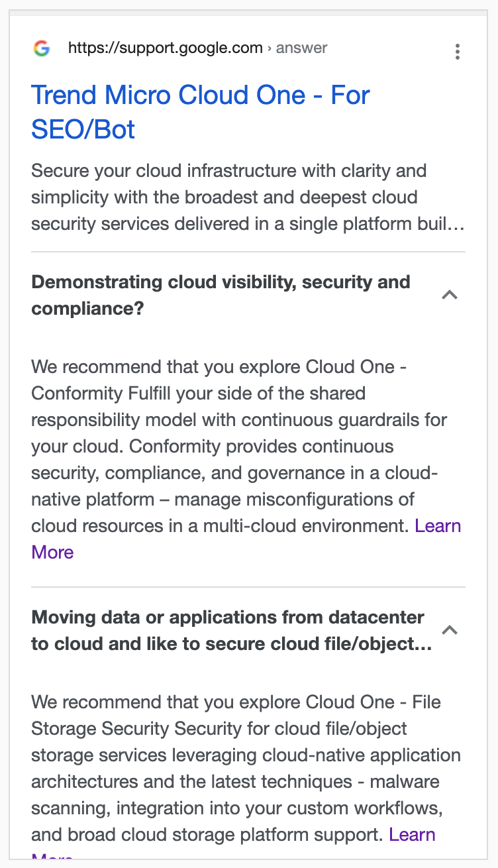Click the 'File Storage Security' answer paragraph
The image size is (498, 868).
[246, 775]
